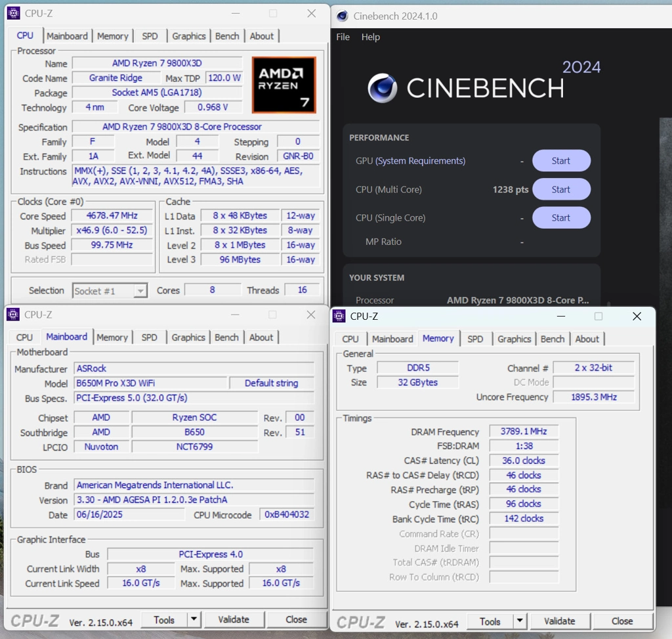Click the BIOS version '3.30 - AMD AGESA PI 1.2.0.3e PatchA'

click(194, 500)
